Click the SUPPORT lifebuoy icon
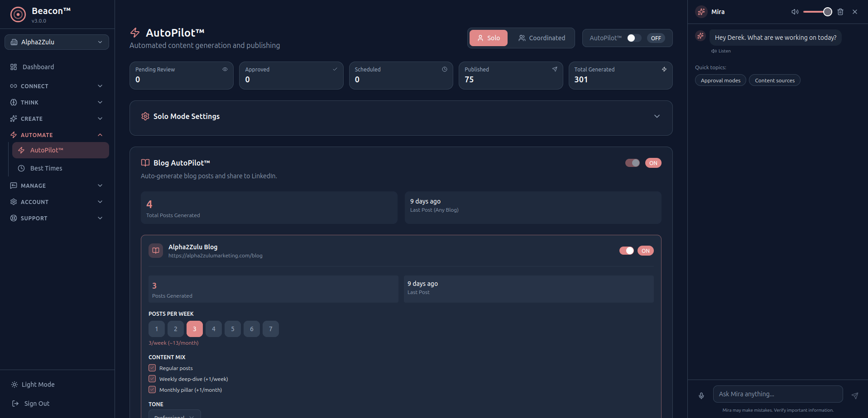The height and width of the screenshot is (418, 868). coord(14,218)
